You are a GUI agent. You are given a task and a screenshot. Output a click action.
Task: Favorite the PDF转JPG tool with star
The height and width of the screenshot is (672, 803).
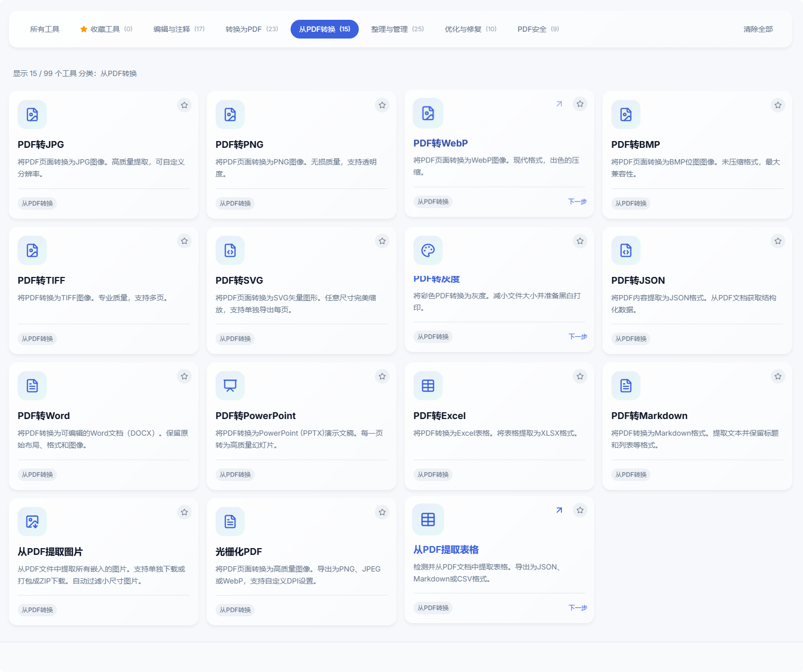184,105
